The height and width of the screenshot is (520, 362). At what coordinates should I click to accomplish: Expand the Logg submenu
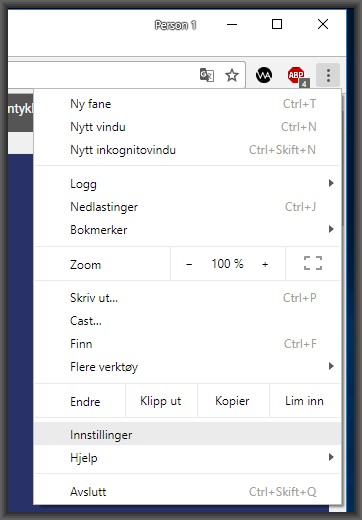coord(188,184)
